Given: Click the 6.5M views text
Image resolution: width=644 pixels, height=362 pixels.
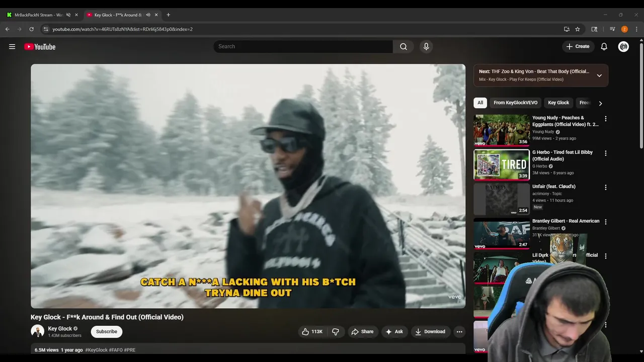Looking at the screenshot, I should pos(47,350).
